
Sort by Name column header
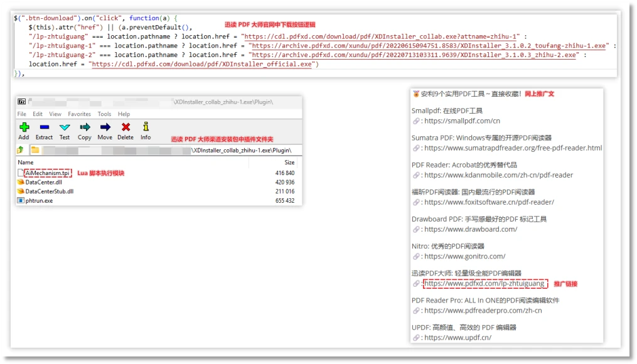(26, 162)
